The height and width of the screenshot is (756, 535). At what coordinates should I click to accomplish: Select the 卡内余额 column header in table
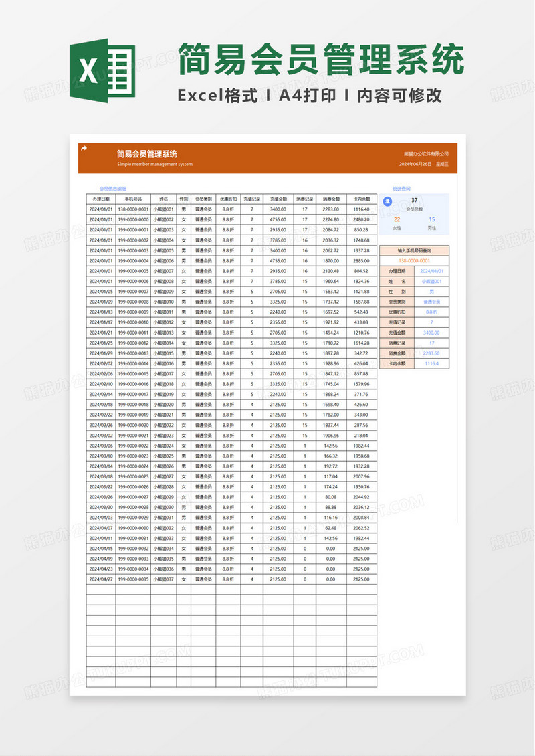point(362,199)
